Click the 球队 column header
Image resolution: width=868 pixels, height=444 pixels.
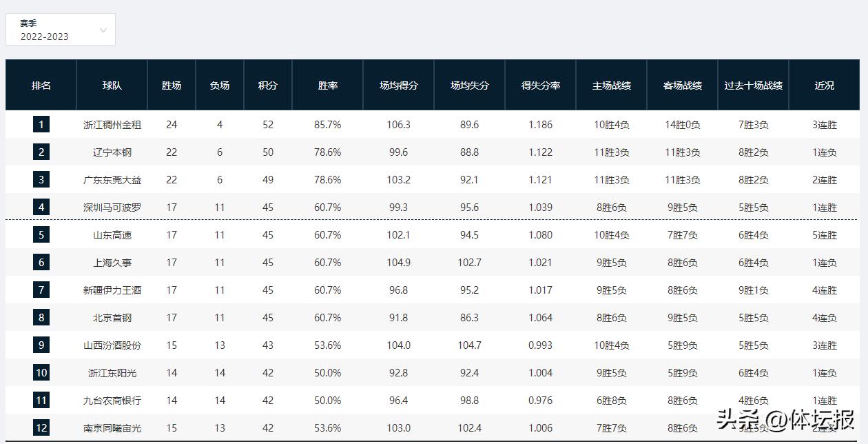click(x=112, y=85)
